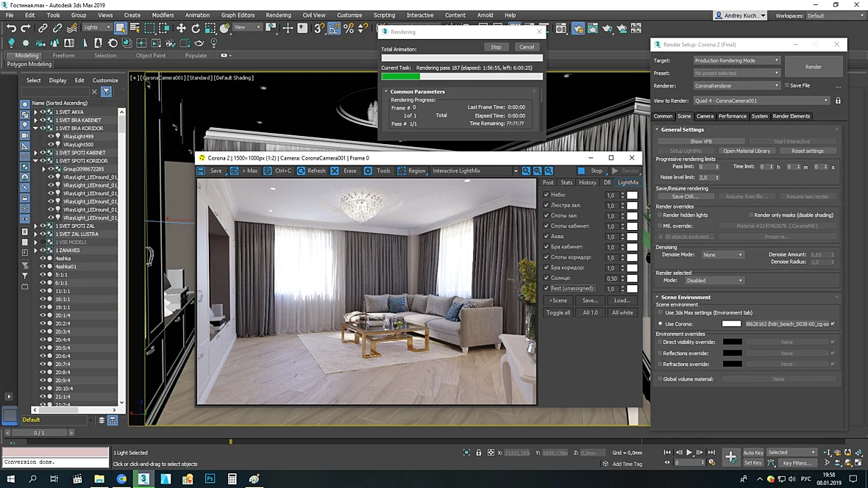Click the All white LightMix button

pos(622,312)
